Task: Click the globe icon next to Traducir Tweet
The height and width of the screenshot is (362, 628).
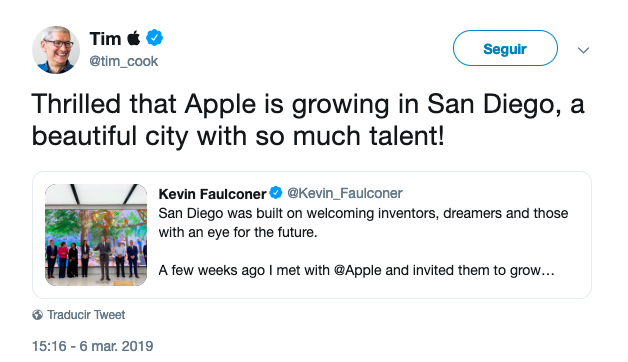Action: [37, 315]
